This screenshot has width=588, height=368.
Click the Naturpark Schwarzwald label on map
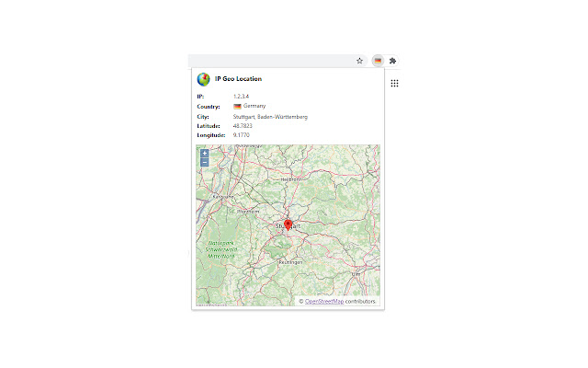tap(221, 249)
